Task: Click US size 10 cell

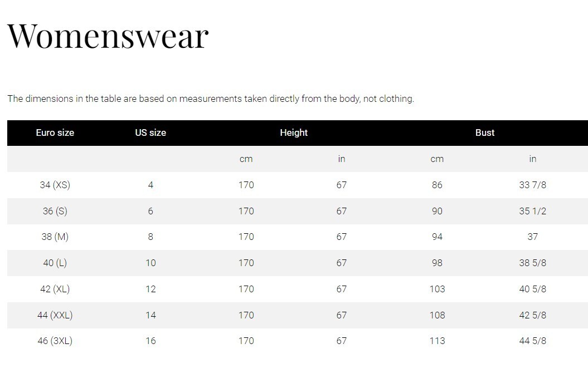Action: tap(150, 263)
